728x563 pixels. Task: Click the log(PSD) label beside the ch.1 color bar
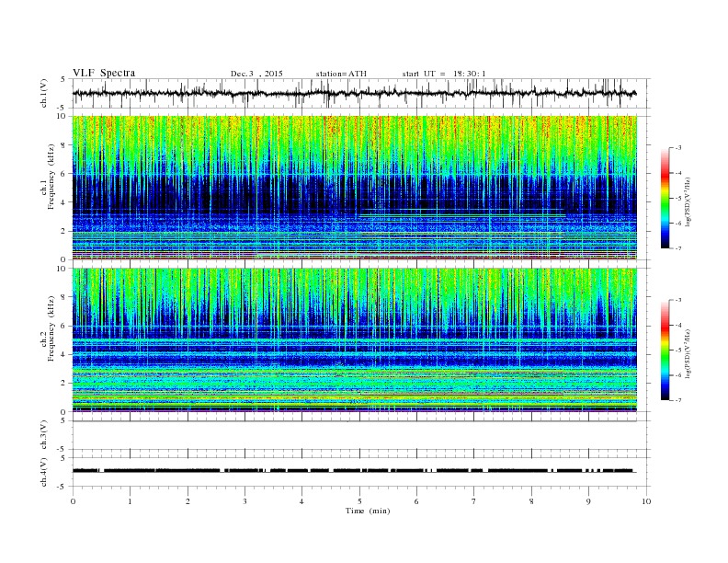point(688,201)
